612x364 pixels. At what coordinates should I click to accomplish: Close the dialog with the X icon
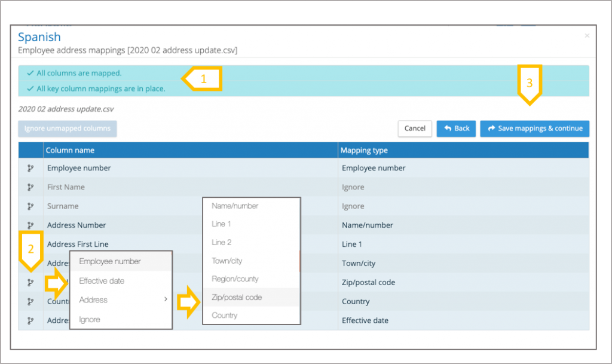click(x=587, y=36)
